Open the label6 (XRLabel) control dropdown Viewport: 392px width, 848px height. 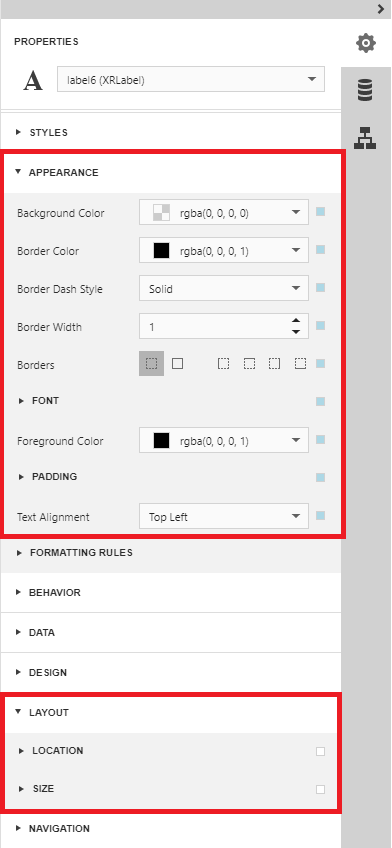(x=191, y=80)
